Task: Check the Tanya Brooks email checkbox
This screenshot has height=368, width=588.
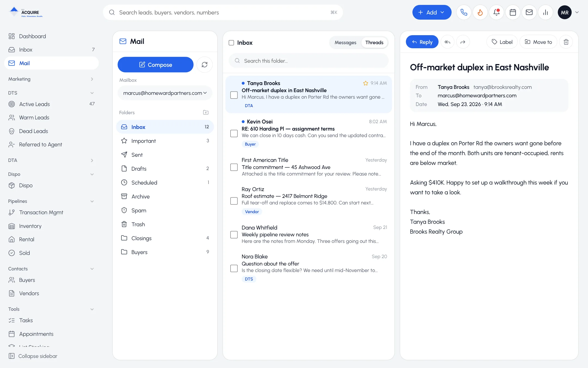Action: point(234,95)
